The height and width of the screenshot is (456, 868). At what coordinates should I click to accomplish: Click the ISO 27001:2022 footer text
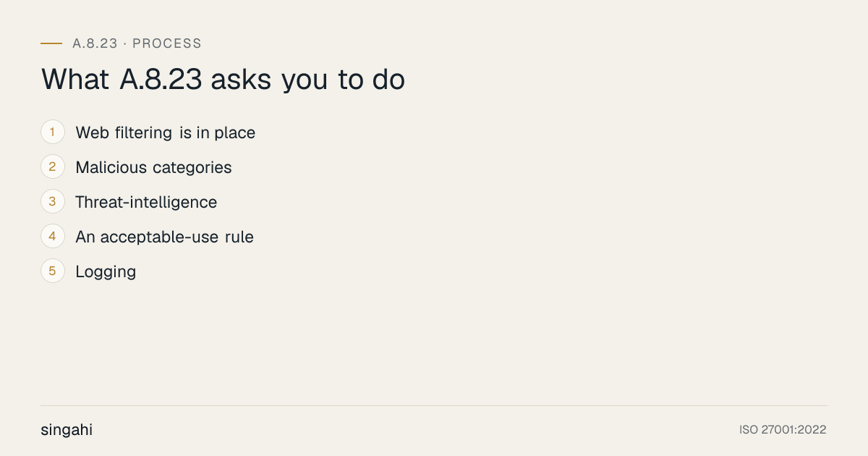pyautogui.click(x=783, y=430)
